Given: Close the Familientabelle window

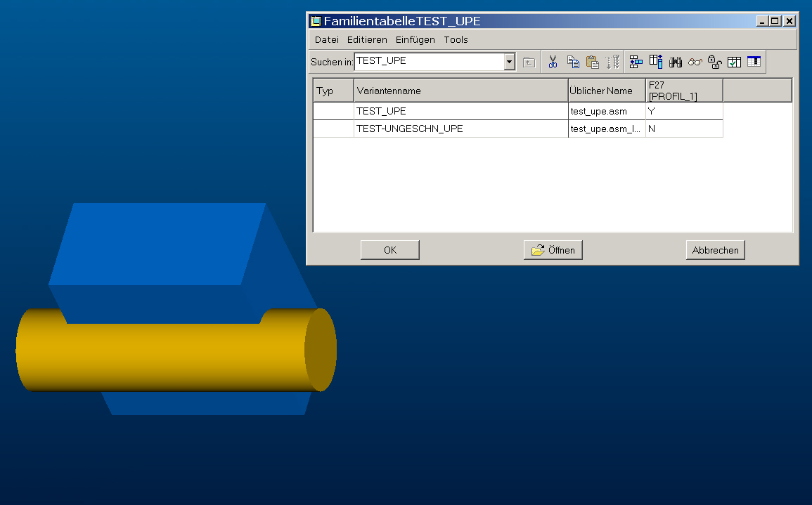Looking at the screenshot, I should click(x=790, y=21).
